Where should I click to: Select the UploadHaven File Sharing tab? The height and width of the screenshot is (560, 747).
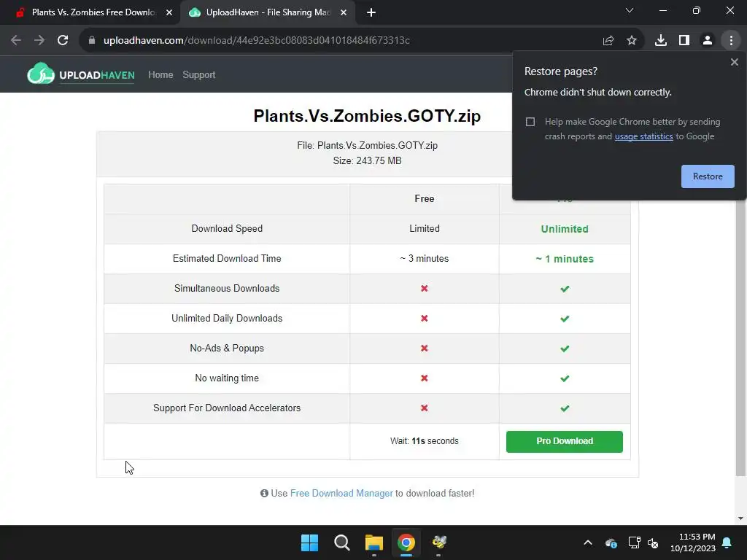(267, 12)
